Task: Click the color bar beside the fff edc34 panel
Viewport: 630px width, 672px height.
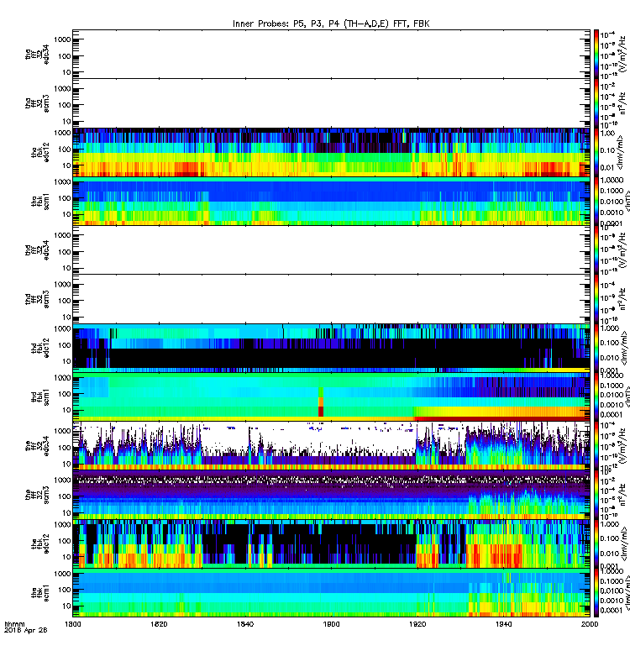Action: click(x=596, y=446)
